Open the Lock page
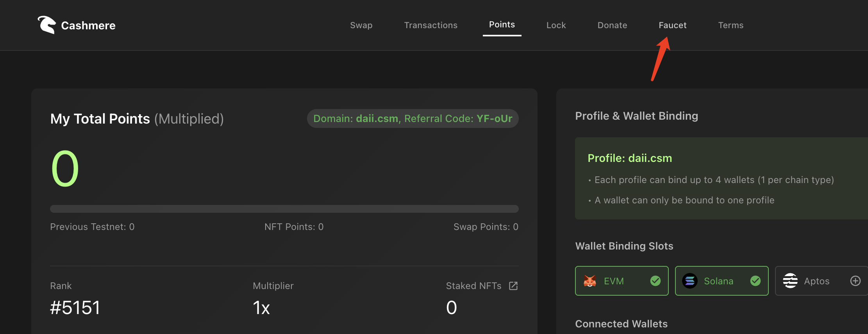 point(556,25)
